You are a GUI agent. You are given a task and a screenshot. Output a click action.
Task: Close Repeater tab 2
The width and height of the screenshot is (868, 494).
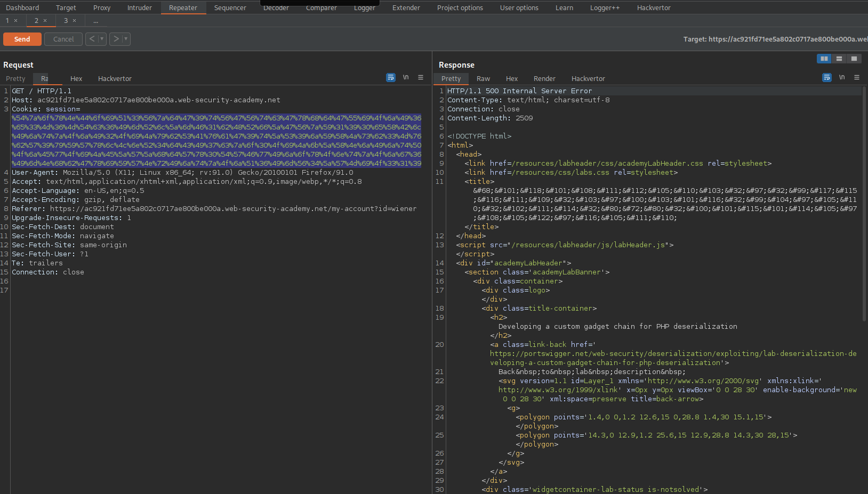(x=45, y=21)
